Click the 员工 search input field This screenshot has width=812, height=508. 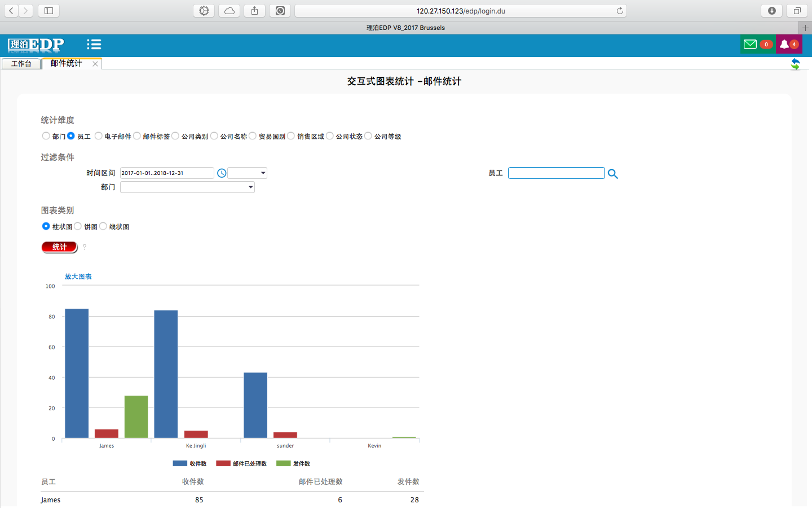tap(556, 173)
